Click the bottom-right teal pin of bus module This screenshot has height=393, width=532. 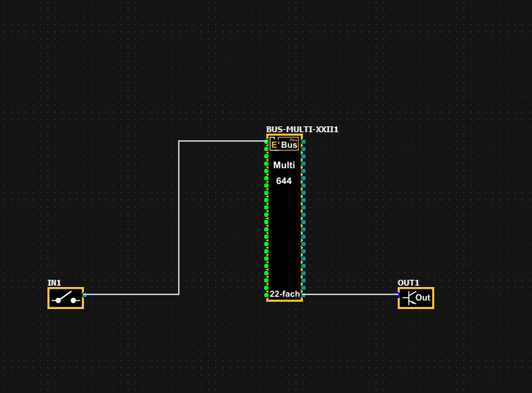303,294
